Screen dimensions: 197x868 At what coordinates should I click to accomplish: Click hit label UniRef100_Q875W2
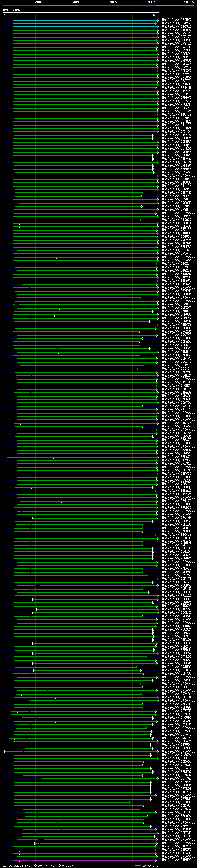click(x=176, y=799)
